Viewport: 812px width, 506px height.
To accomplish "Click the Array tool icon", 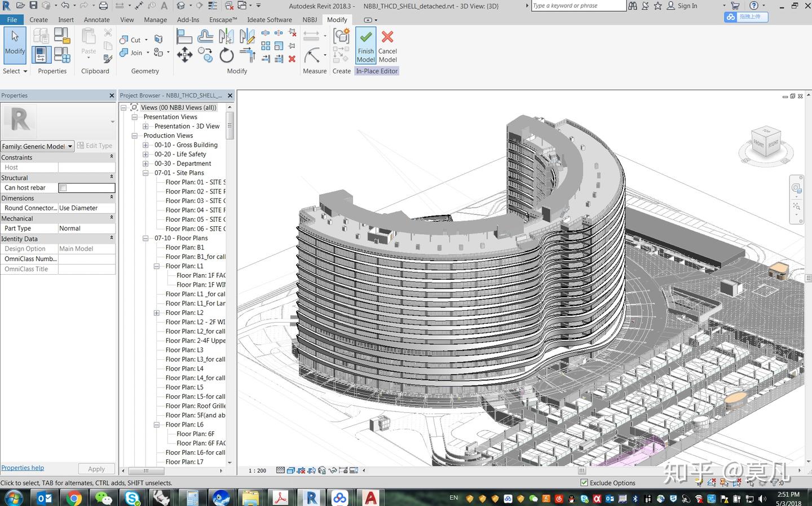I will coord(266,46).
